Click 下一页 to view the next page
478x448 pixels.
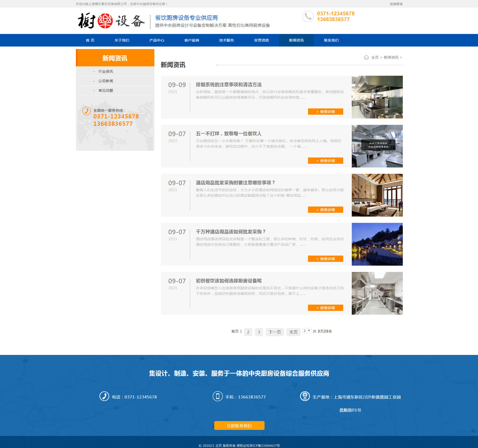(x=275, y=332)
